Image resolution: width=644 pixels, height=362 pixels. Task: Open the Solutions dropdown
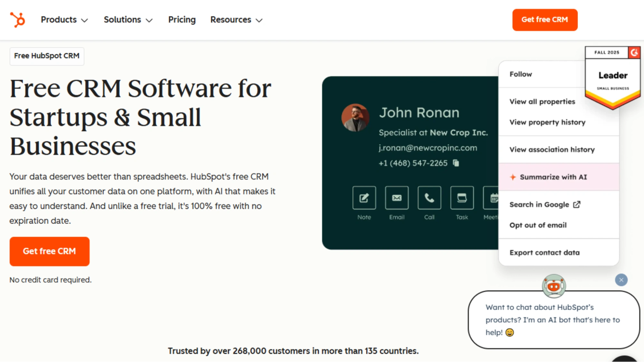tap(128, 20)
